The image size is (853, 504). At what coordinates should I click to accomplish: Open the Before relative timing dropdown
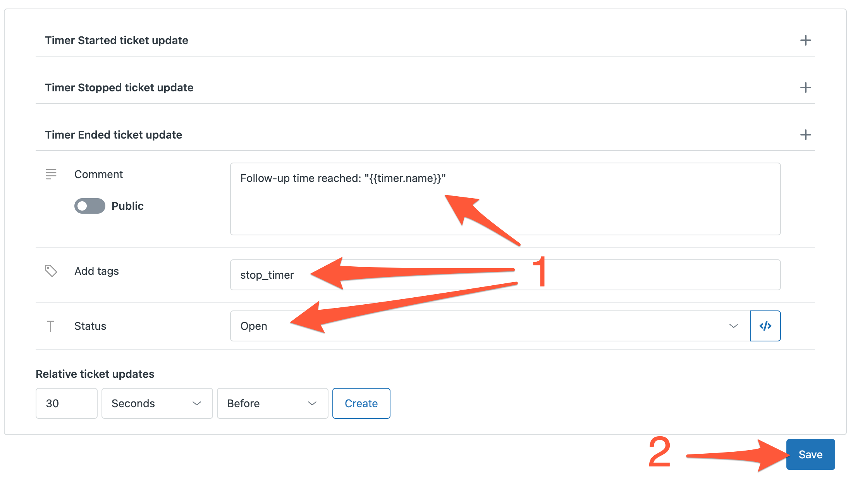(x=272, y=403)
